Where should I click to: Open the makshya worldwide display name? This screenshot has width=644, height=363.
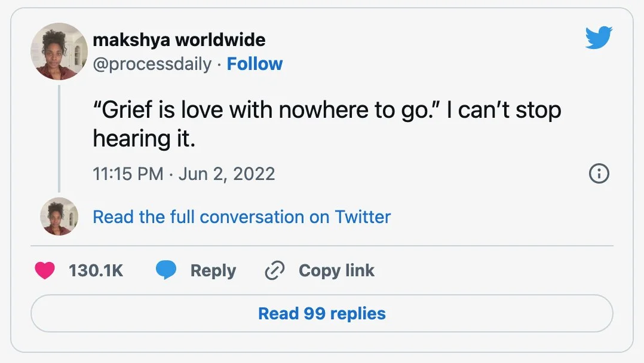pyautogui.click(x=179, y=41)
